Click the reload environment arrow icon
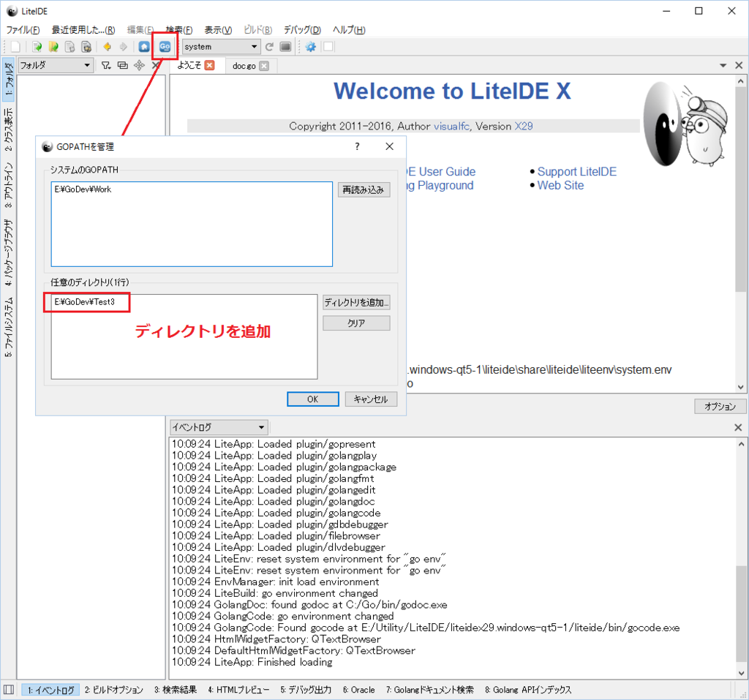Image resolution: width=749 pixels, height=700 pixels. (x=269, y=47)
